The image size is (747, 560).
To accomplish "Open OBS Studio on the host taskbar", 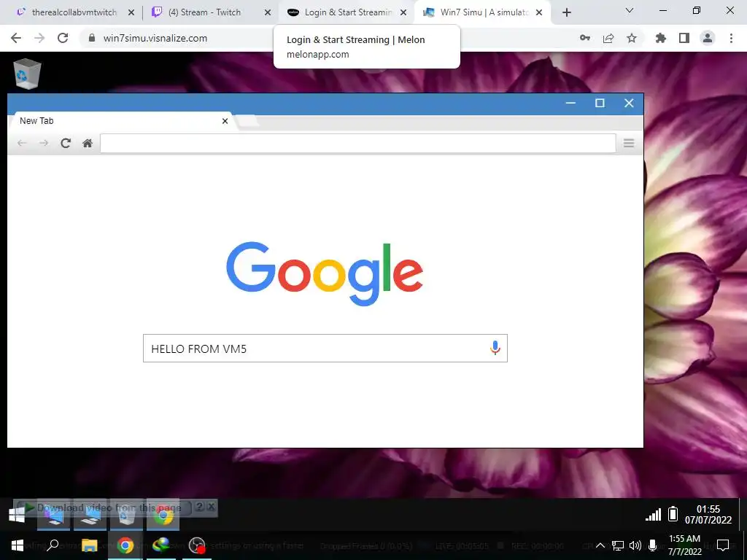I will tap(197, 545).
